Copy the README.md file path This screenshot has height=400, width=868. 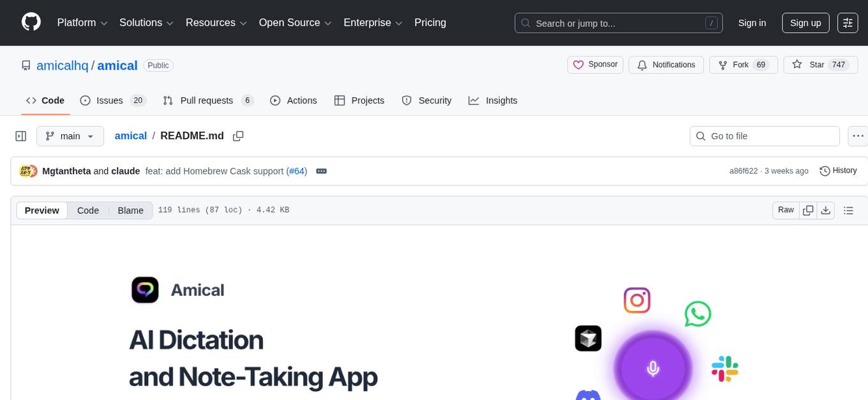click(238, 136)
